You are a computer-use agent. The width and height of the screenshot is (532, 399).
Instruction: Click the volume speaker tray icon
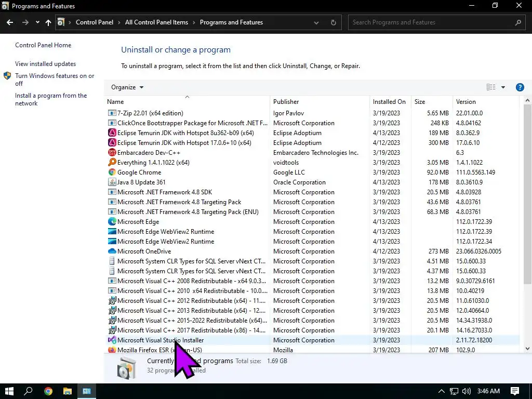467,391
